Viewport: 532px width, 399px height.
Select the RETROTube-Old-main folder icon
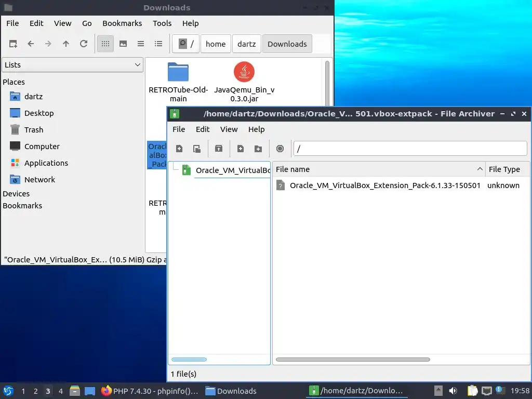point(178,72)
